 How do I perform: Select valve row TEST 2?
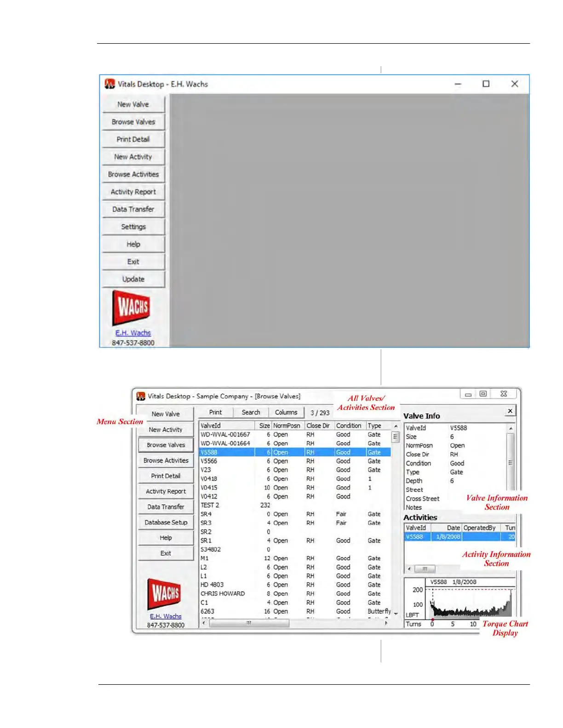click(x=295, y=505)
